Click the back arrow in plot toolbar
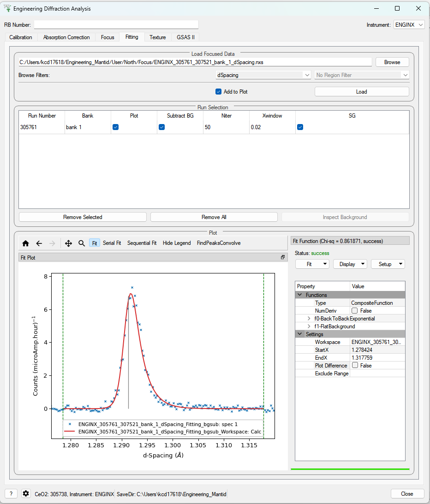The height and width of the screenshot is (504, 430). pyautogui.click(x=39, y=243)
